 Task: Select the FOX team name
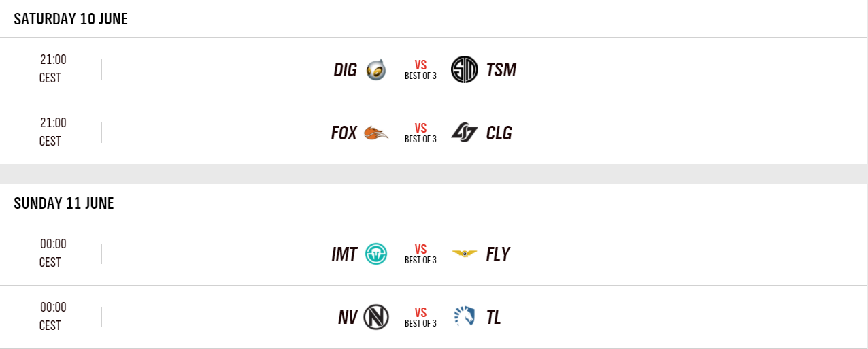pos(344,133)
